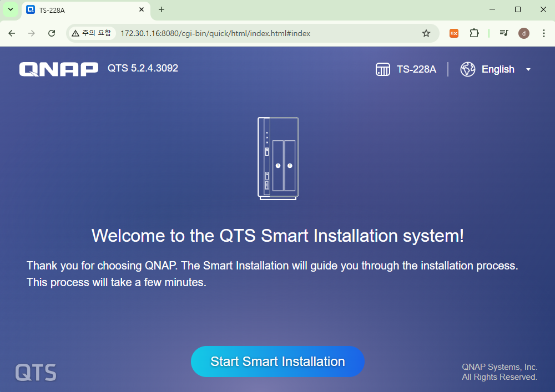Screen dimensions: 555x392
Task: Close the TS-228A tab
Action: pyautogui.click(x=142, y=9)
